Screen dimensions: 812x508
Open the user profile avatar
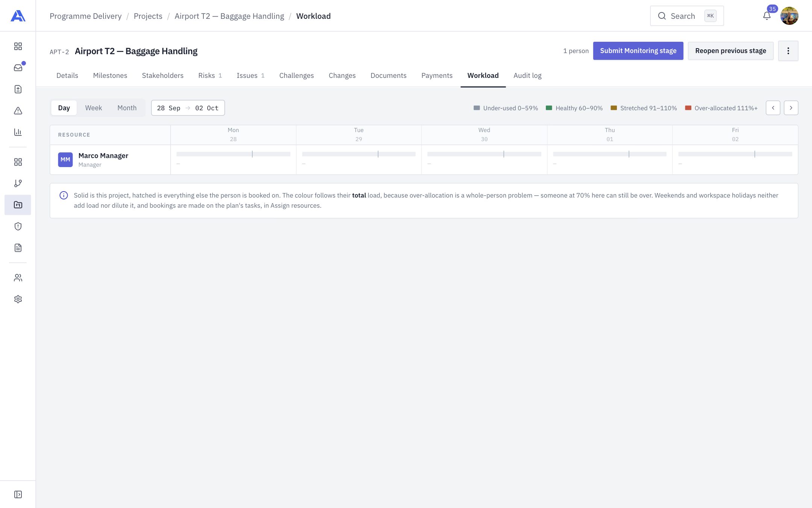pyautogui.click(x=789, y=16)
